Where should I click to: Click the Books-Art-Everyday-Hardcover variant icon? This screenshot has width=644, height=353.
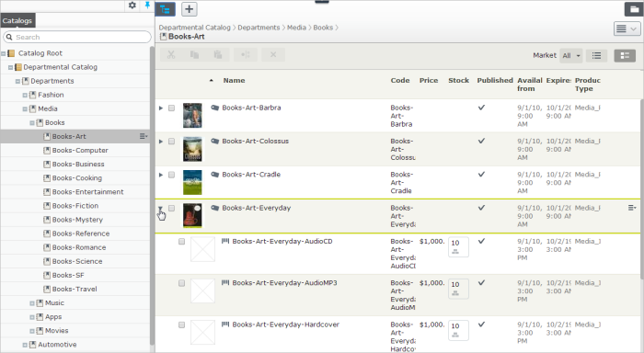(225, 325)
